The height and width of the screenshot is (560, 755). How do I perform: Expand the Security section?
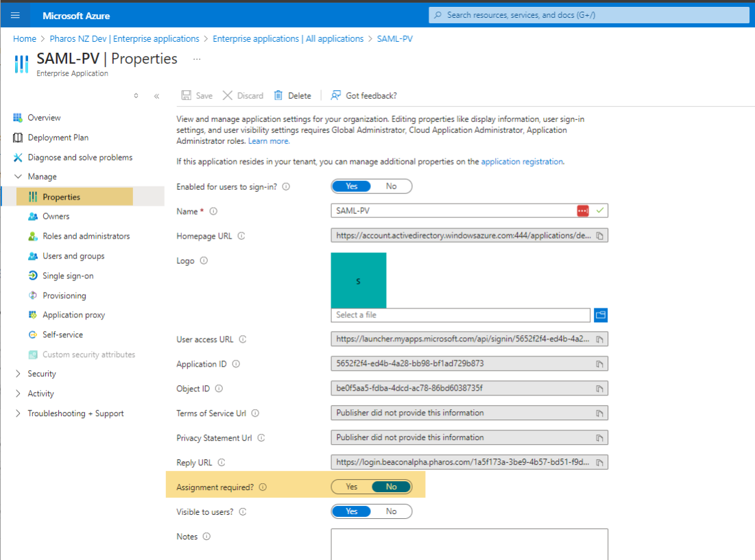point(18,374)
